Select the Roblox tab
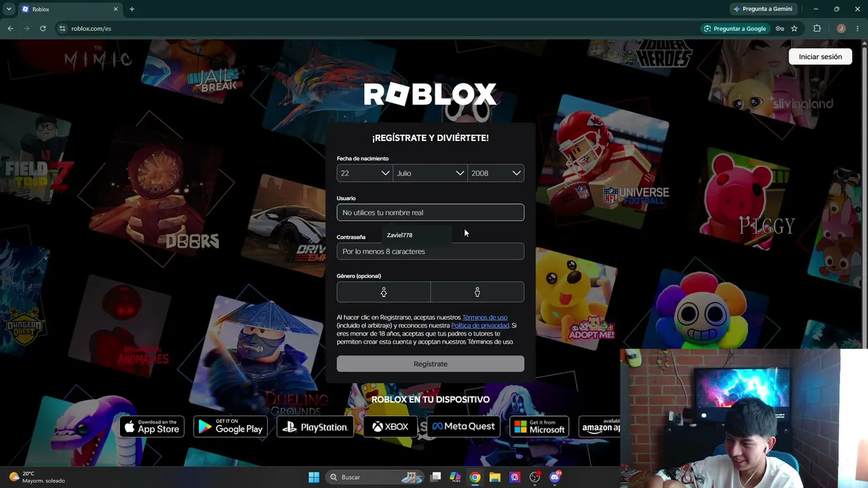 (70, 9)
